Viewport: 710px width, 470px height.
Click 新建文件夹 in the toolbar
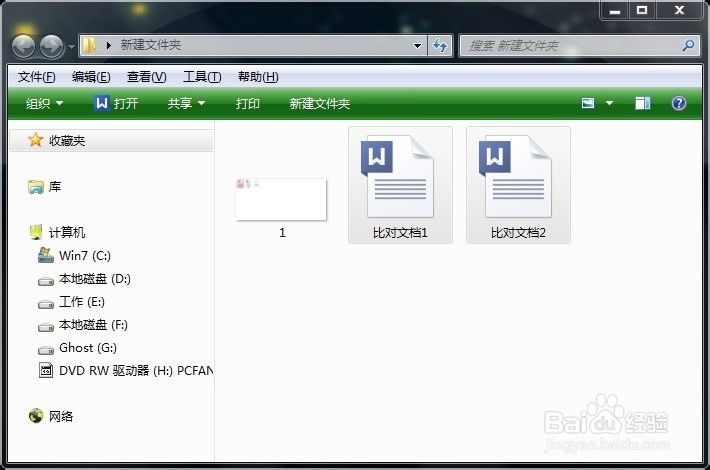coord(320,104)
